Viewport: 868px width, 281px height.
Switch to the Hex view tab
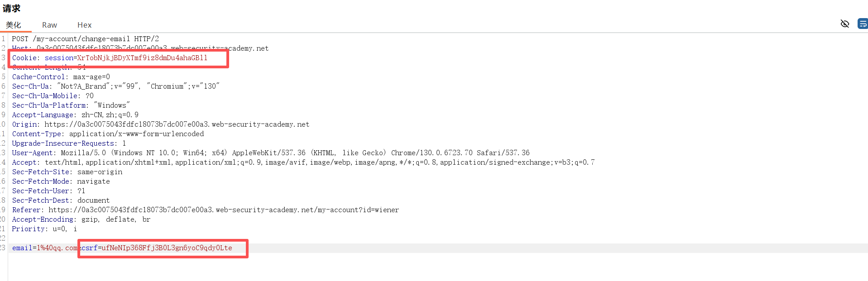(x=84, y=25)
